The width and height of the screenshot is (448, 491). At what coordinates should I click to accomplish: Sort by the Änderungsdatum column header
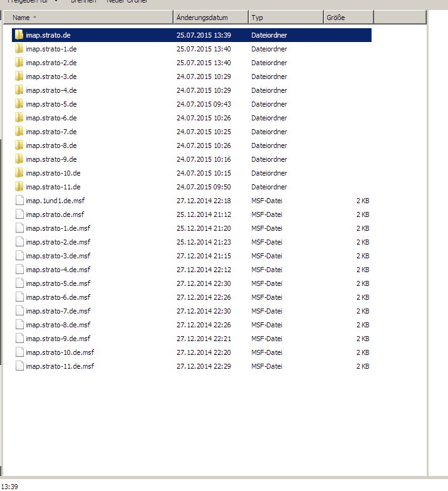[211, 17]
